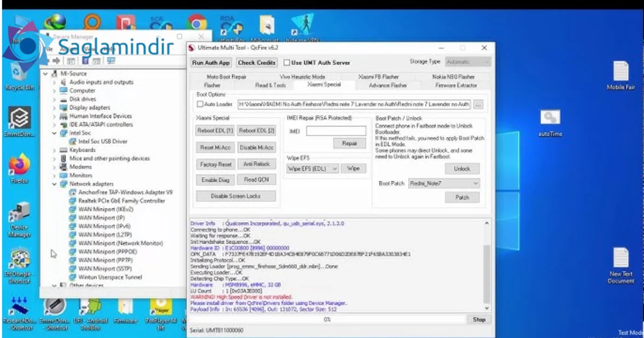Open the Firmware Extractor tab

click(x=456, y=85)
